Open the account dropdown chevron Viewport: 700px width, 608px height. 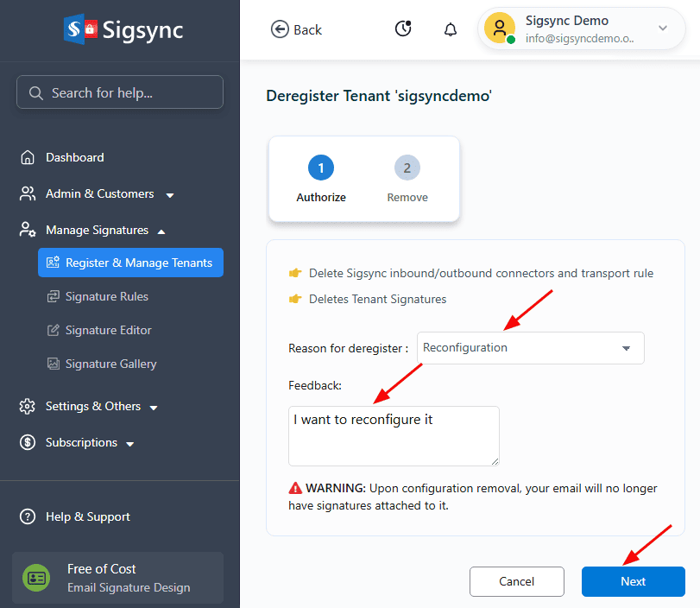(x=663, y=28)
